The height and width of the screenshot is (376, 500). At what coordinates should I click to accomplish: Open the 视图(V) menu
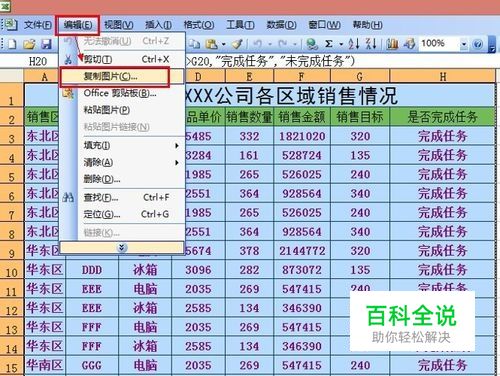click(119, 25)
